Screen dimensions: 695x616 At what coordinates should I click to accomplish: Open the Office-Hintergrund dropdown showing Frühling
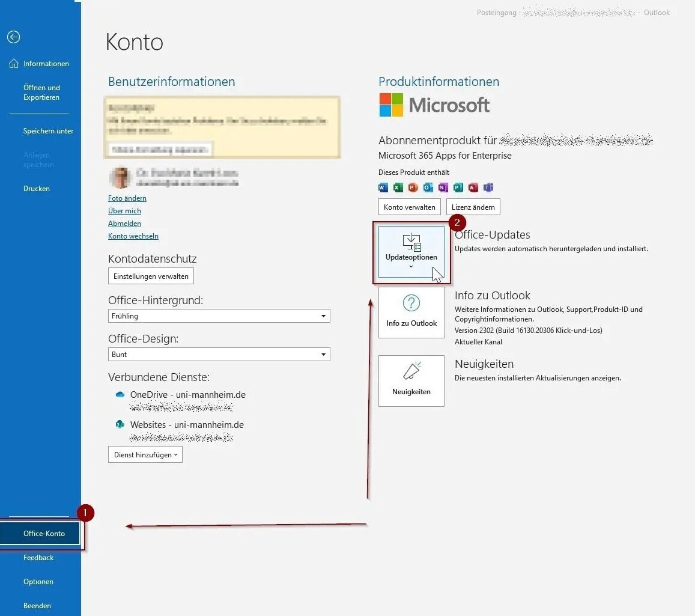(219, 316)
